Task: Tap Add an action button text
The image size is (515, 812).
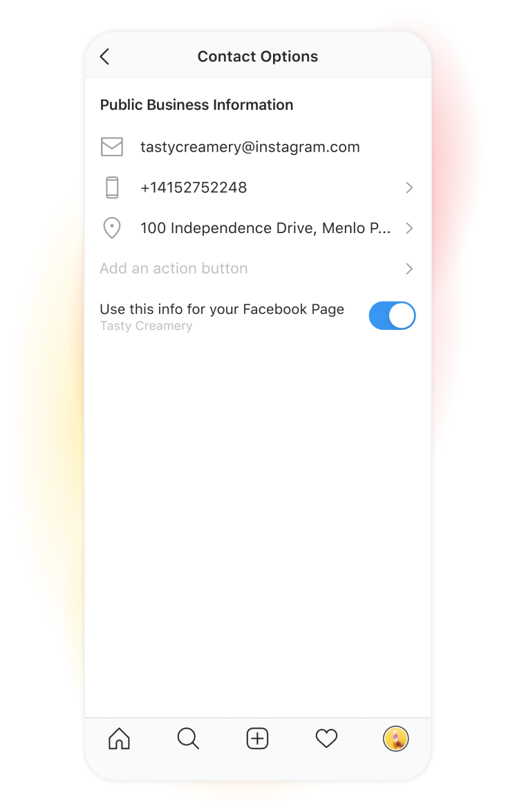Action: click(x=174, y=268)
